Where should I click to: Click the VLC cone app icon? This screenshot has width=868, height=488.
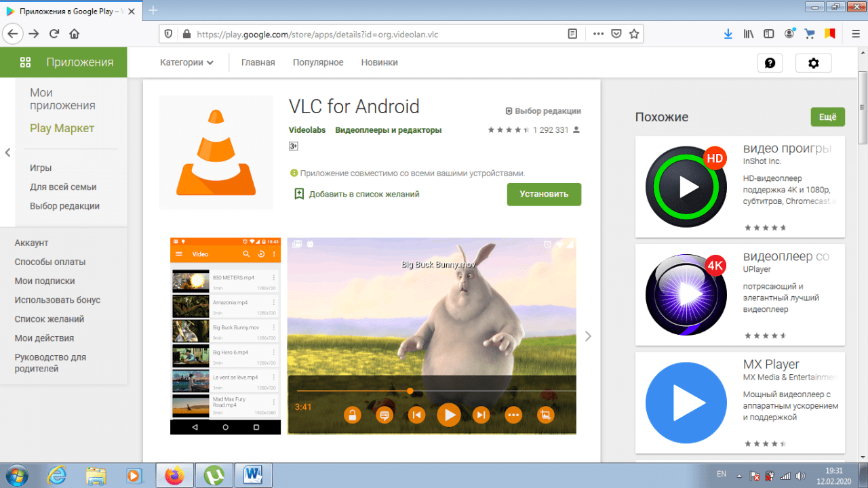pyautogui.click(x=217, y=152)
